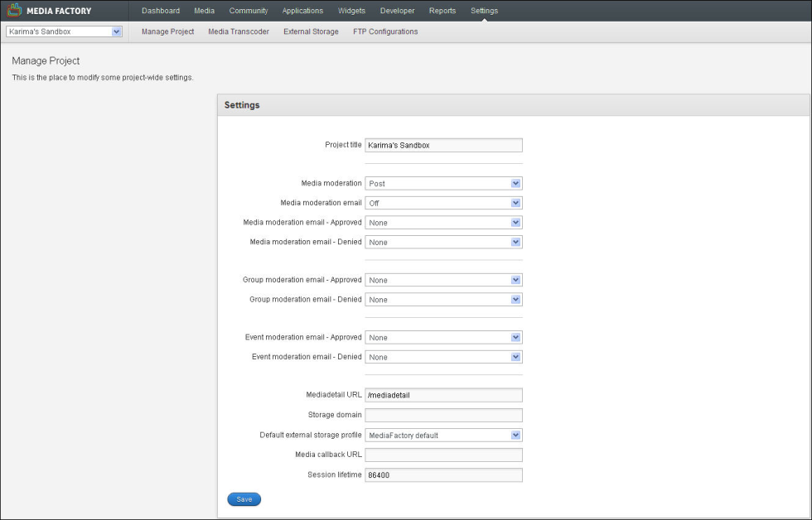Click the Storage domain input field
Screen dimensions: 812x520
444,415
